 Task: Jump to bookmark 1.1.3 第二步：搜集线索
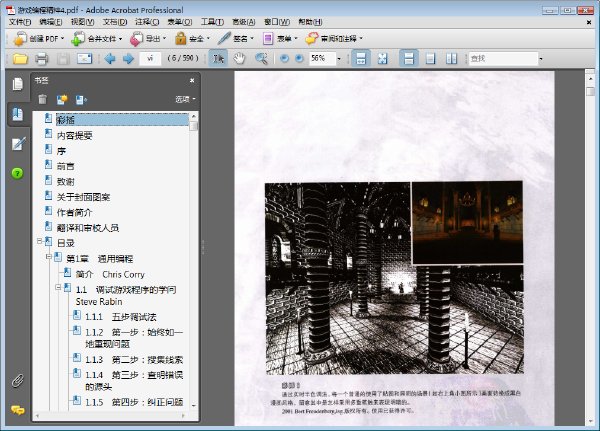(x=134, y=360)
